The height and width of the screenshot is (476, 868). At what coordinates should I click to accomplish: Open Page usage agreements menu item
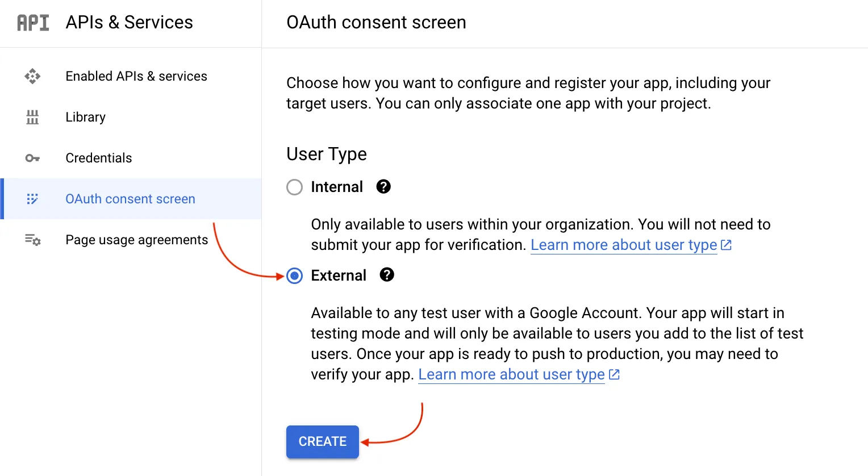coord(131,240)
